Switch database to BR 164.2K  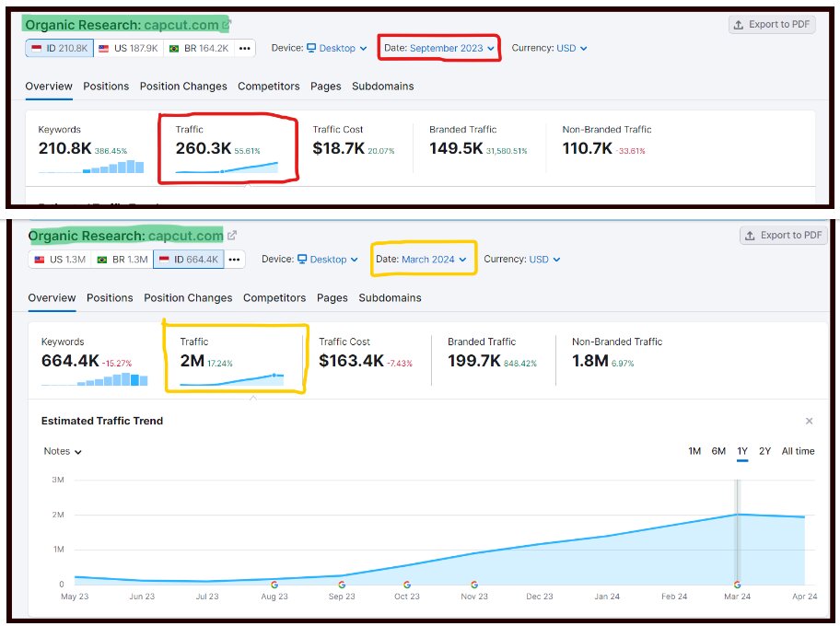(x=199, y=48)
